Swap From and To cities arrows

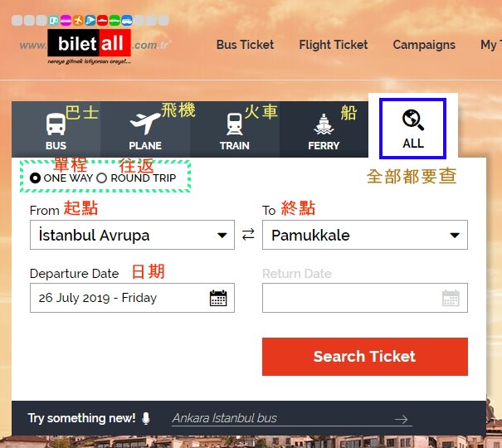tap(248, 235)
